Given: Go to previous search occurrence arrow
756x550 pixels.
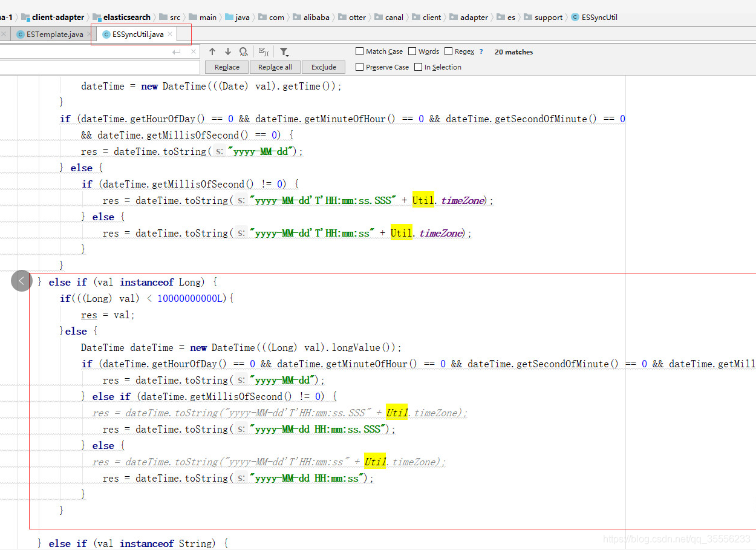Looking at the screenshot, I should [212, 52].
